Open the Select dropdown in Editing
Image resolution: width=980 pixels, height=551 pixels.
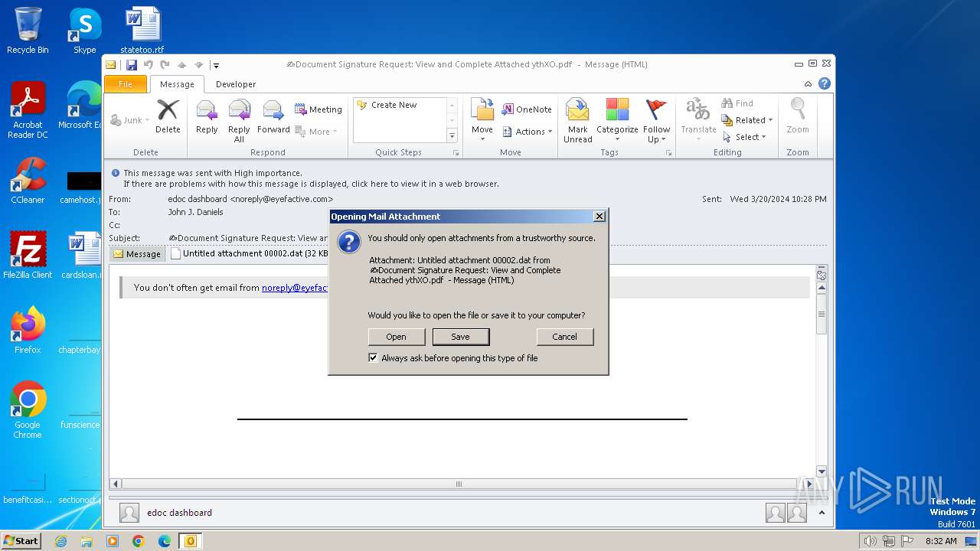point(744,137)
